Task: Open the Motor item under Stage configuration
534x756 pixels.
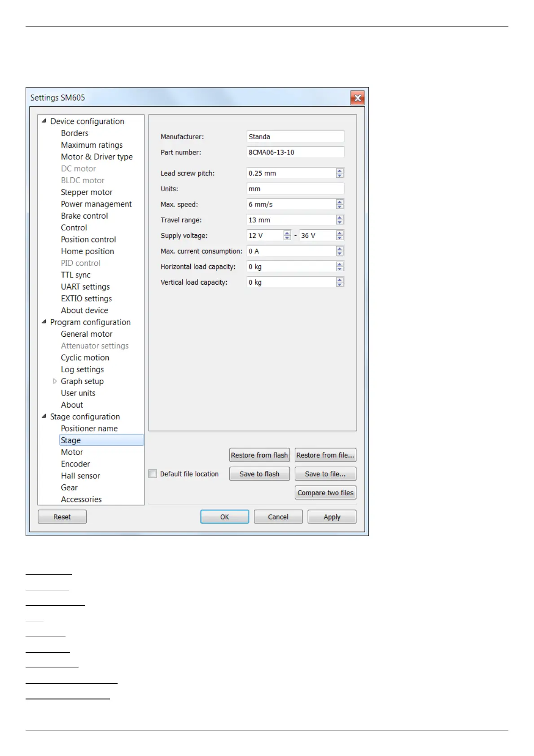Action: click(x=72, y=452)
